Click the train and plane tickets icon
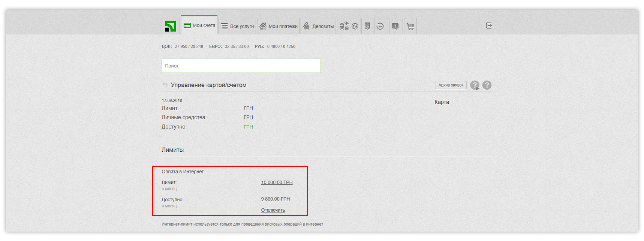The image size is (644, 241). (x=344, y=26)
